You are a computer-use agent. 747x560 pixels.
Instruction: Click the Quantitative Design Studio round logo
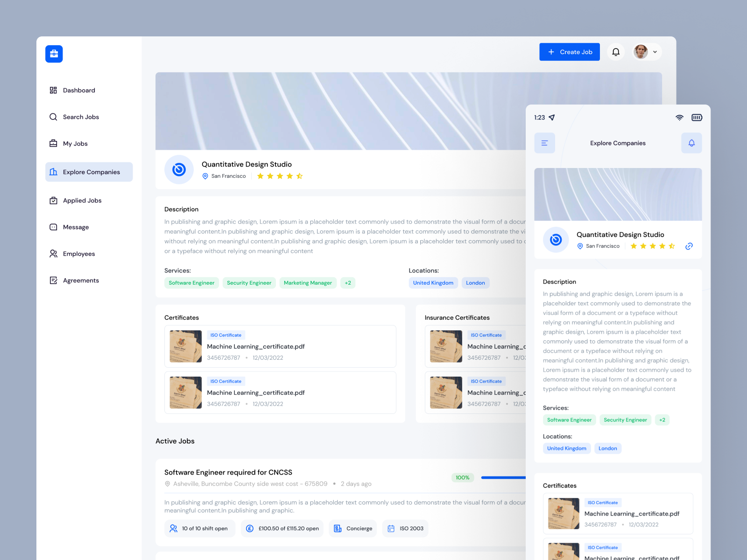179,169
